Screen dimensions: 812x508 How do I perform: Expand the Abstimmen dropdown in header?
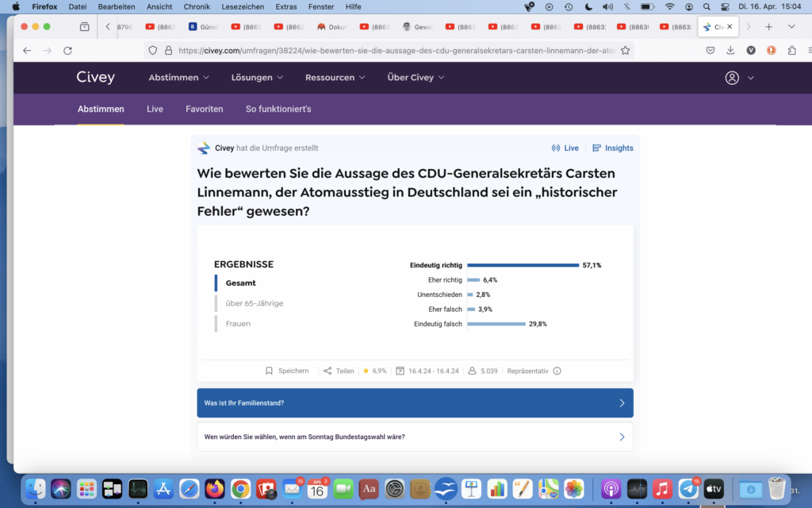pyautogui.click(x=178, y=78)
